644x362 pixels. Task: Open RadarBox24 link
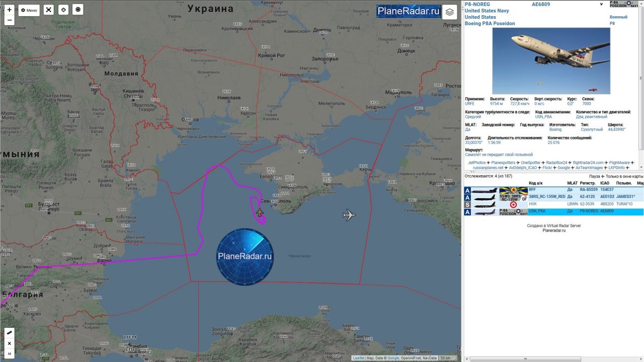point(556,163)
